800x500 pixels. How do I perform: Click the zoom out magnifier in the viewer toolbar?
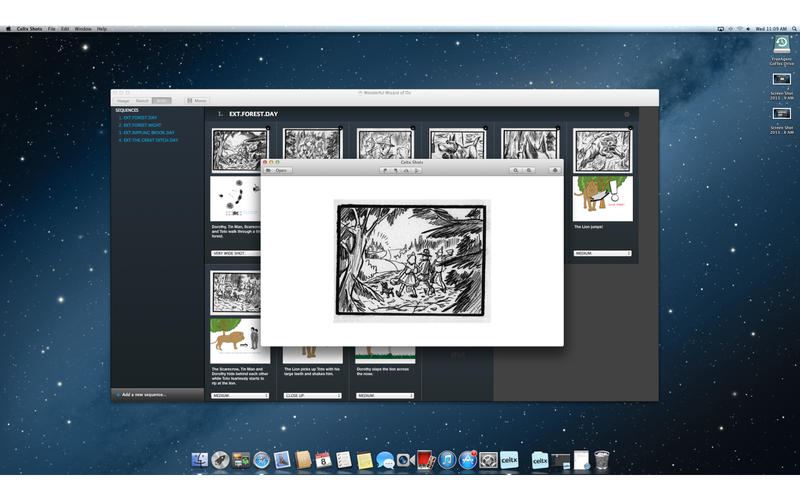(516, 170)
